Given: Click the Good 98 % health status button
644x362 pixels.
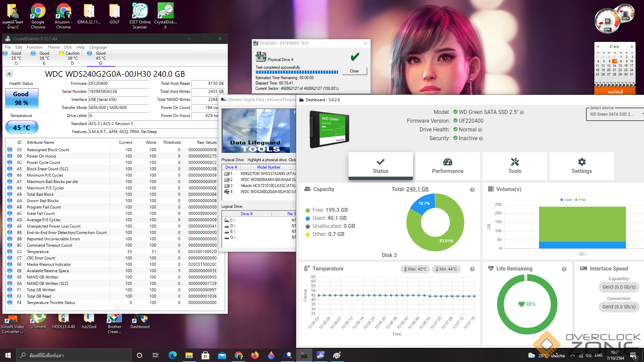Looking at the screenshot, I should (22, 98).
